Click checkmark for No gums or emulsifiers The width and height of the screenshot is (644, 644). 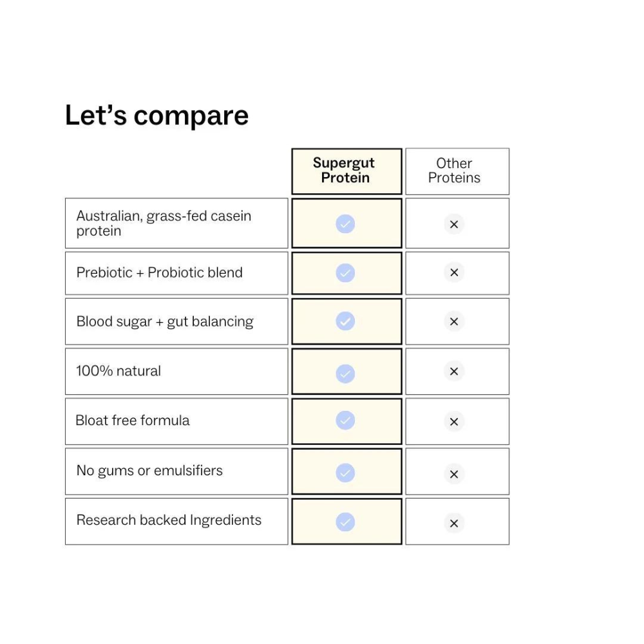(x=345, y=473)
